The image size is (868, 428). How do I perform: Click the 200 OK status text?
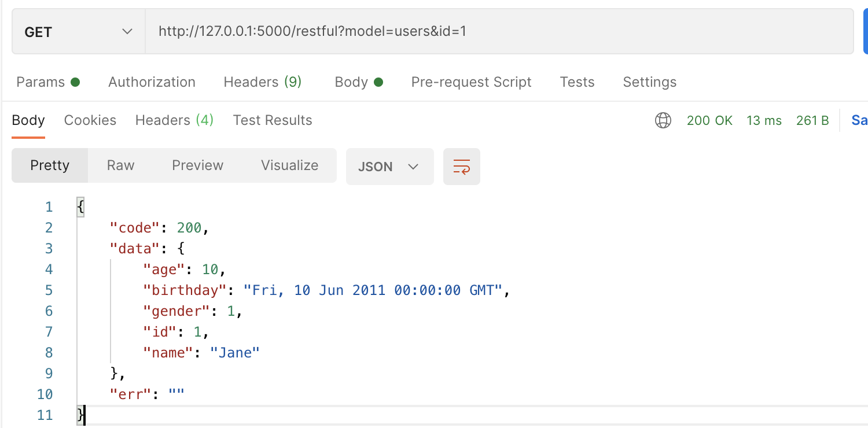click(x=709, y=120)
